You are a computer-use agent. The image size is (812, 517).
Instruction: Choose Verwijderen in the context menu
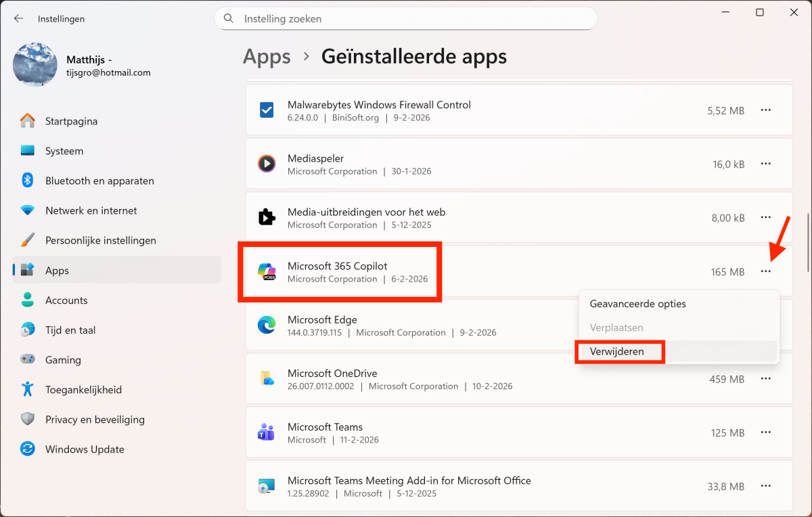617,352
